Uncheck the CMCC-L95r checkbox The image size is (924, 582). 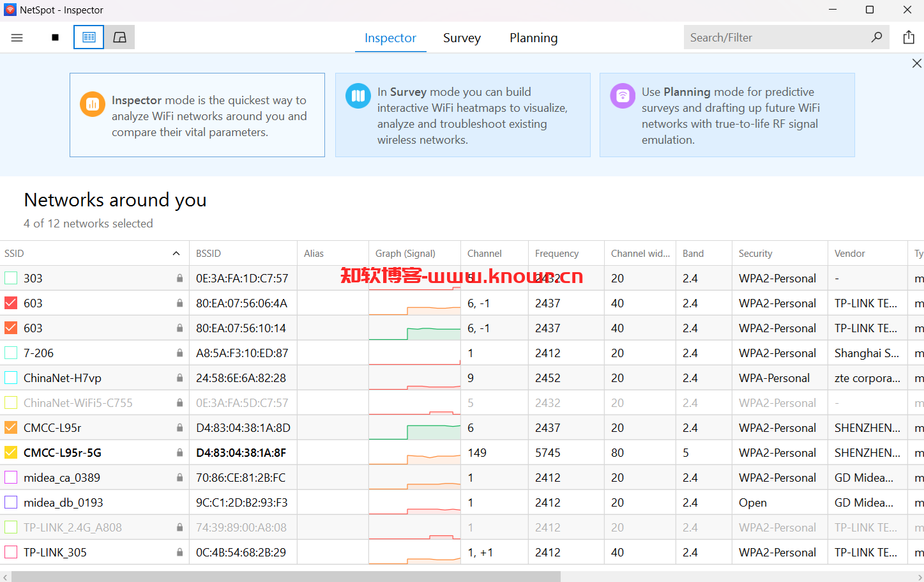tap(11, 427)
